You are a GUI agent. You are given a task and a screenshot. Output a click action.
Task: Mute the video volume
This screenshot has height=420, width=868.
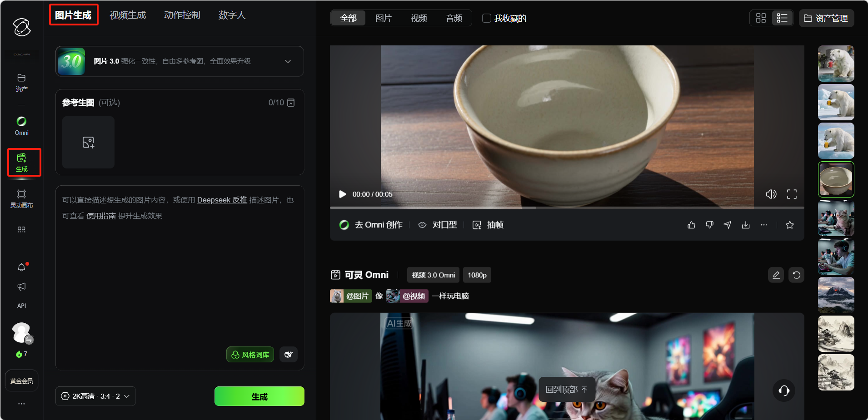pyautogui.click(x=771, y=194)
